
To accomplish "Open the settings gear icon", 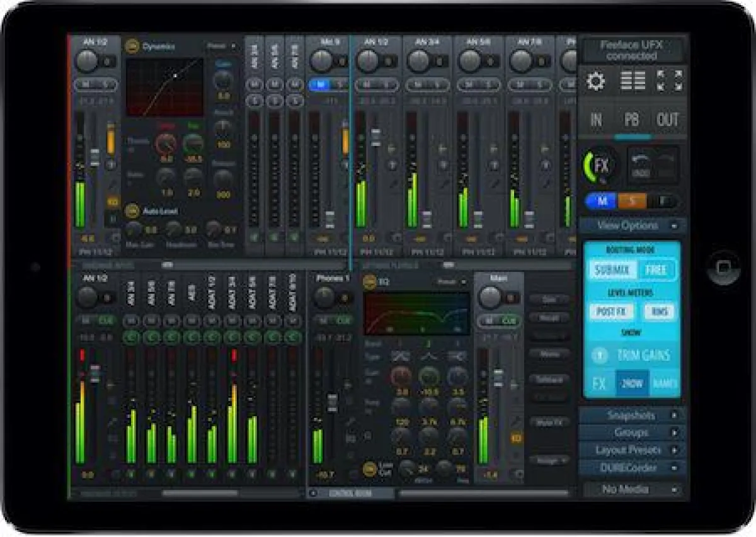I will tap(595, 79).
